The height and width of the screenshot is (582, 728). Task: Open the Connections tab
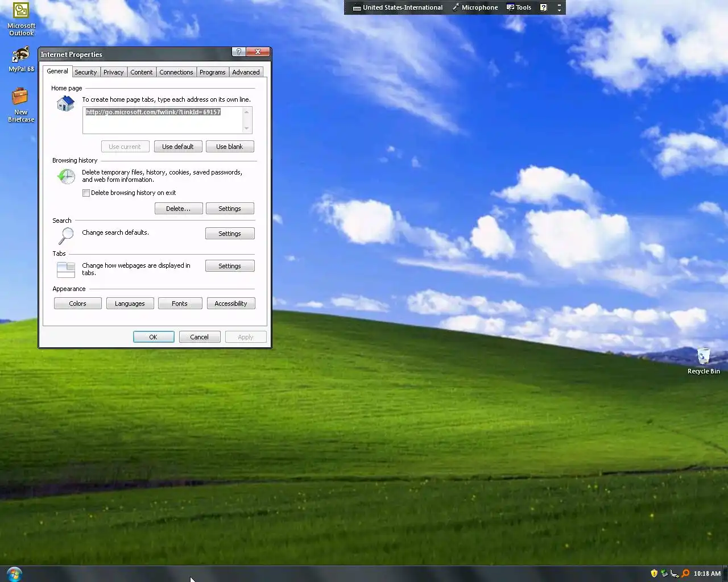pyautogui.click(x=176, y=72)
